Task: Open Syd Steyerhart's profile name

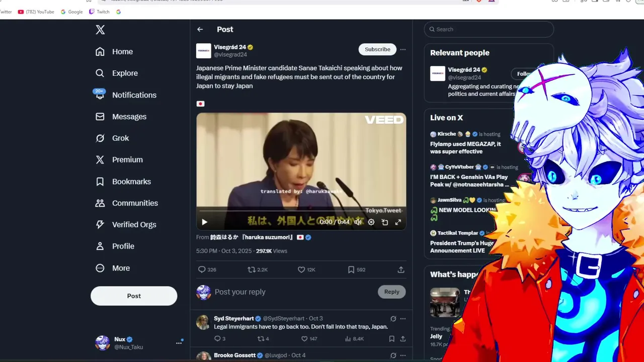Action: 234,319
